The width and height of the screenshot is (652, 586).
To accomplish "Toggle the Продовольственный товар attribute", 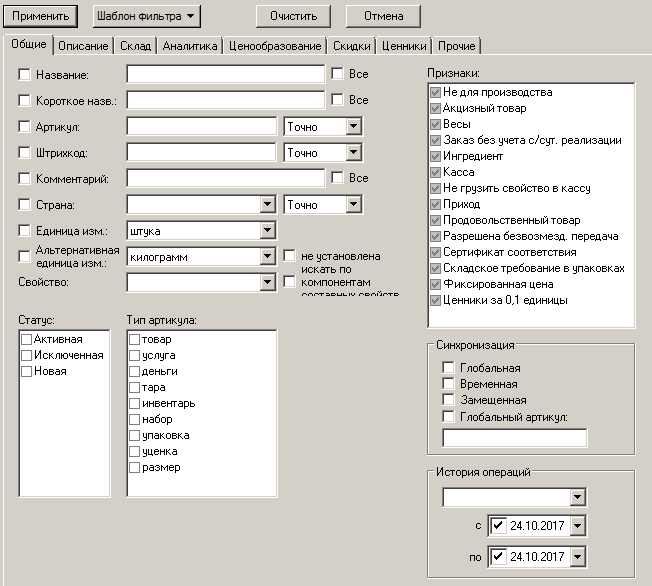I will [435, 220].
